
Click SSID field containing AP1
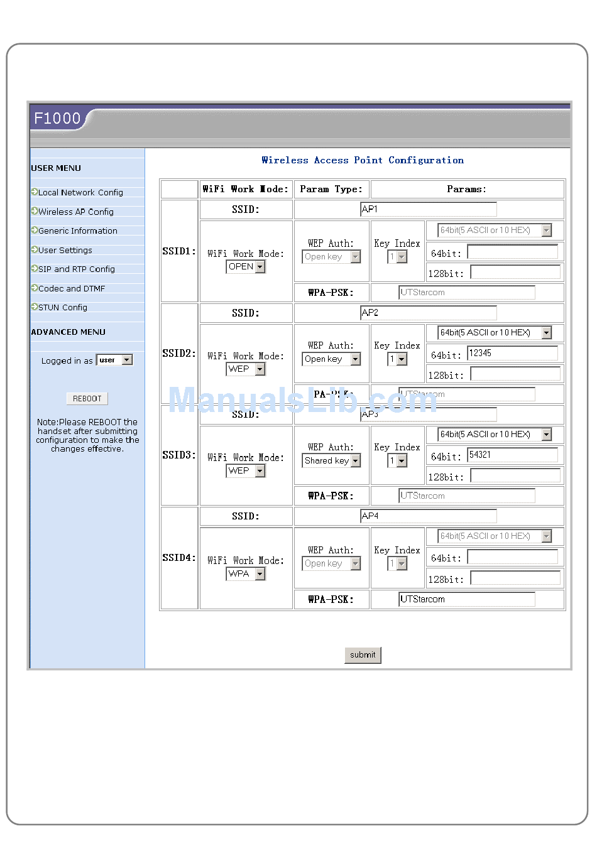(429, 209)
